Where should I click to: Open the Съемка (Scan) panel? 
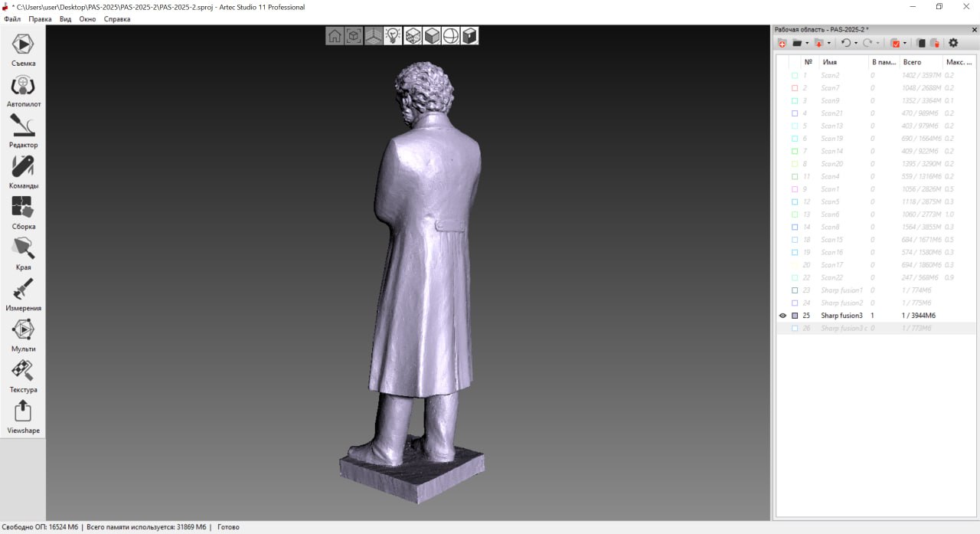coord(23,49)
